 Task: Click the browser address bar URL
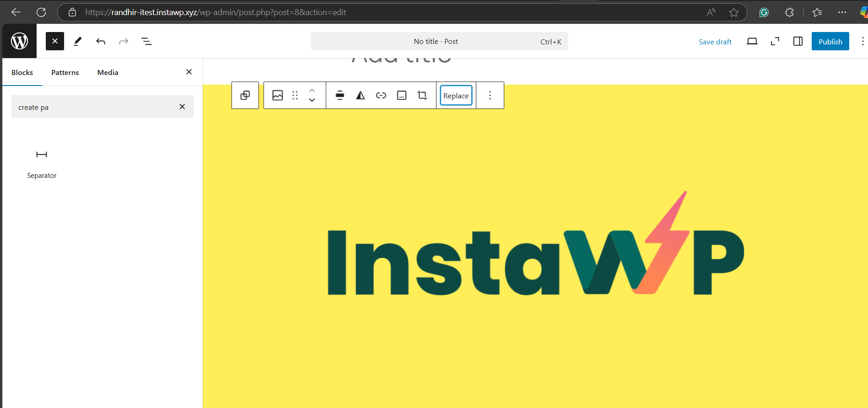pos(216,12)
